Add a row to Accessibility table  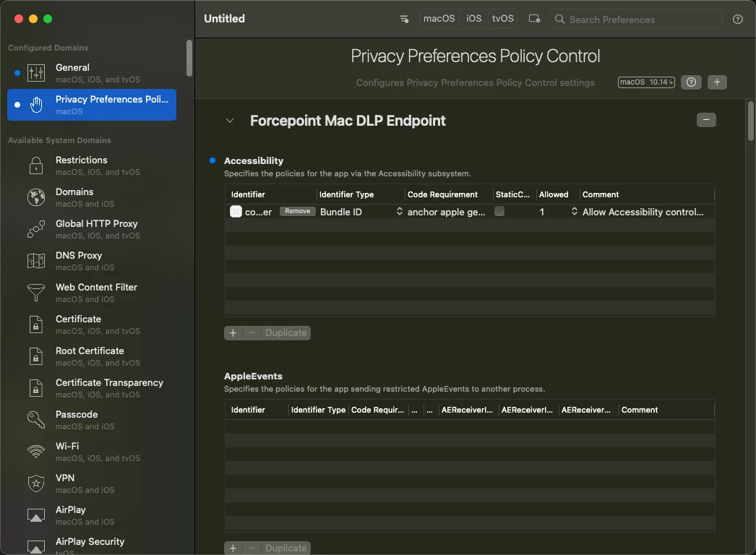[233, 333]
